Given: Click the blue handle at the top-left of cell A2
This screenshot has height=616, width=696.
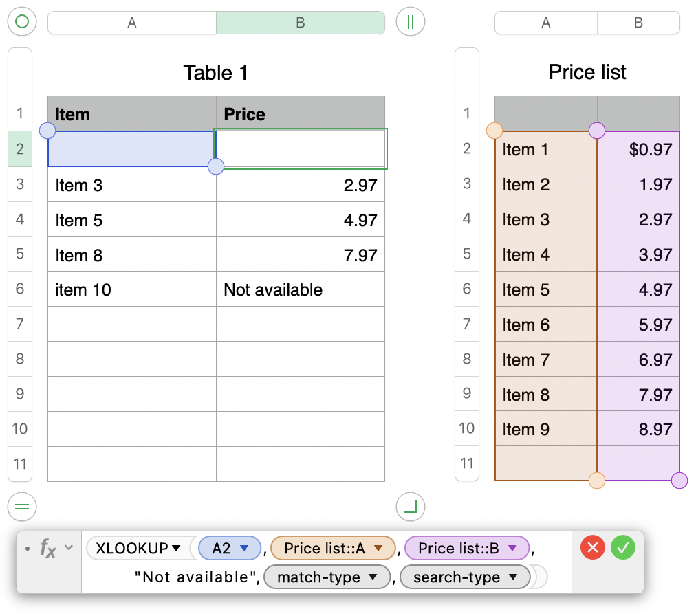Looking at the screenshot, I should pyautogui.click(x=48, y=131).
